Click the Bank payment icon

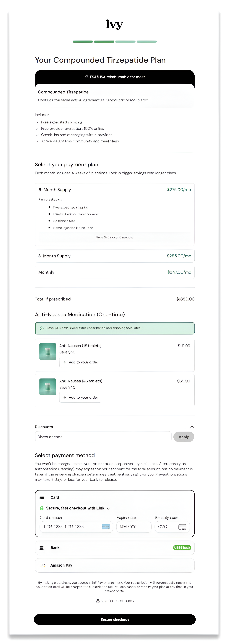(42, 547)
